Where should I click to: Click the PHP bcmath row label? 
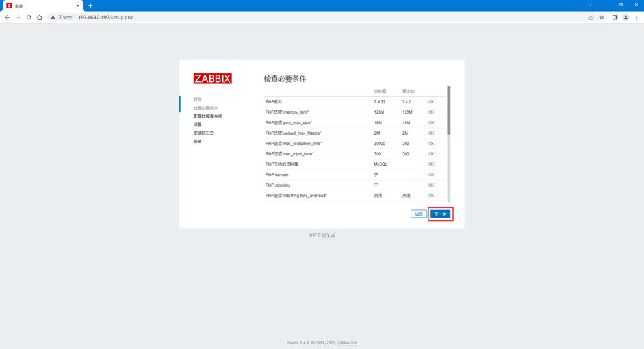(x=277, y=174)
